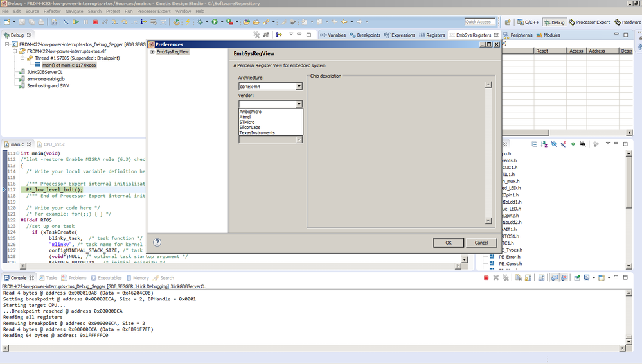642x364 pixels.
Task: Choose AmbiqMicro from Vendor list
Action: 251,112
